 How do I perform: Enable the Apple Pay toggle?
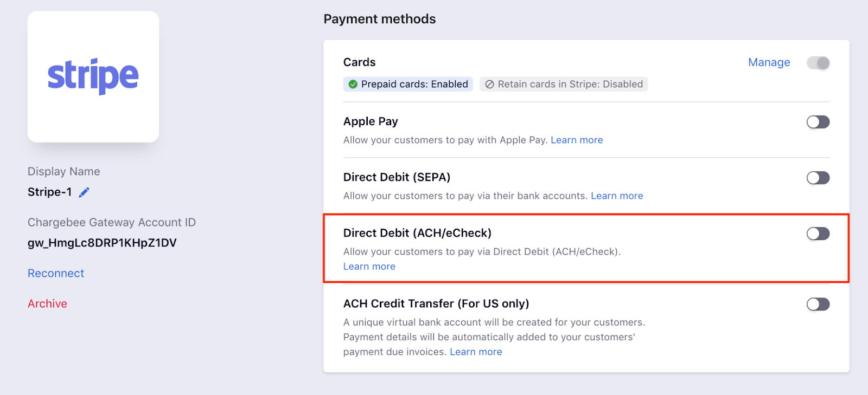coord(817,122)
